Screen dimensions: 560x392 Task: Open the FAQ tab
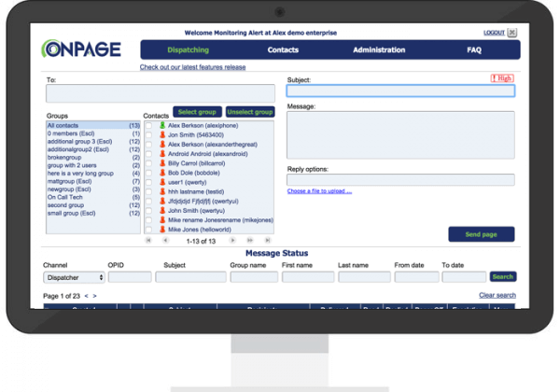coord(474,50)
